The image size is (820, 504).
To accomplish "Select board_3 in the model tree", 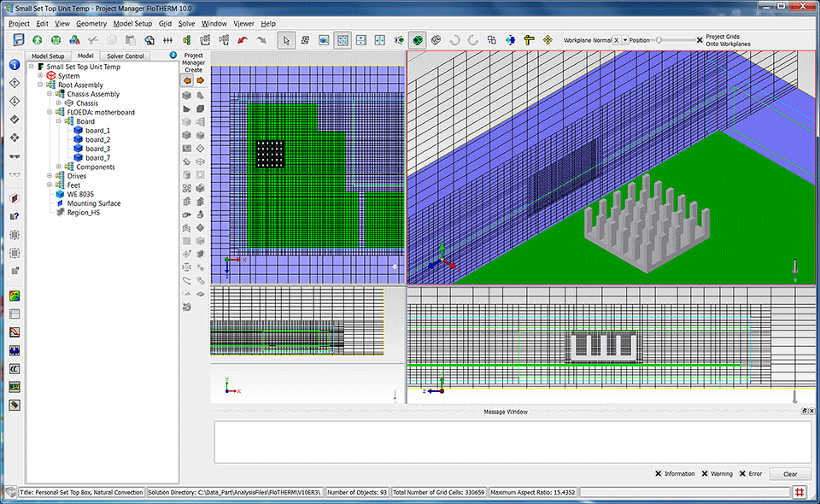I will (x=97, y=149).
